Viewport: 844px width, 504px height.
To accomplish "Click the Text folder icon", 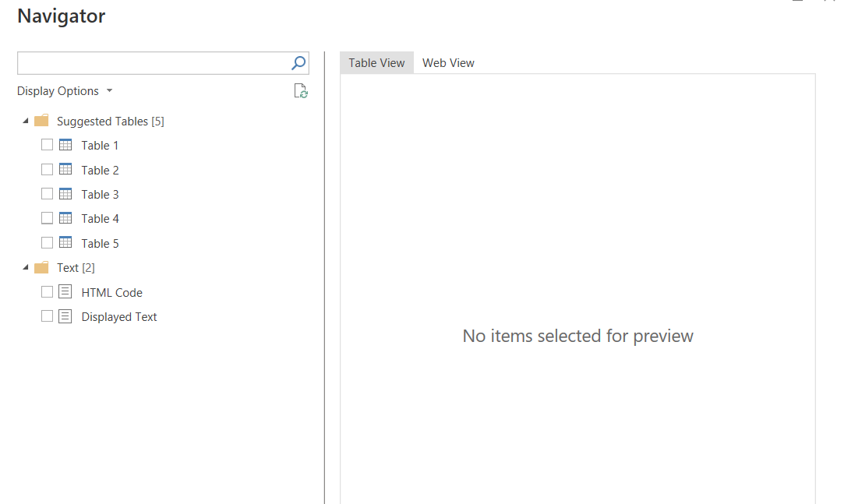I will [x=41, y=267].
